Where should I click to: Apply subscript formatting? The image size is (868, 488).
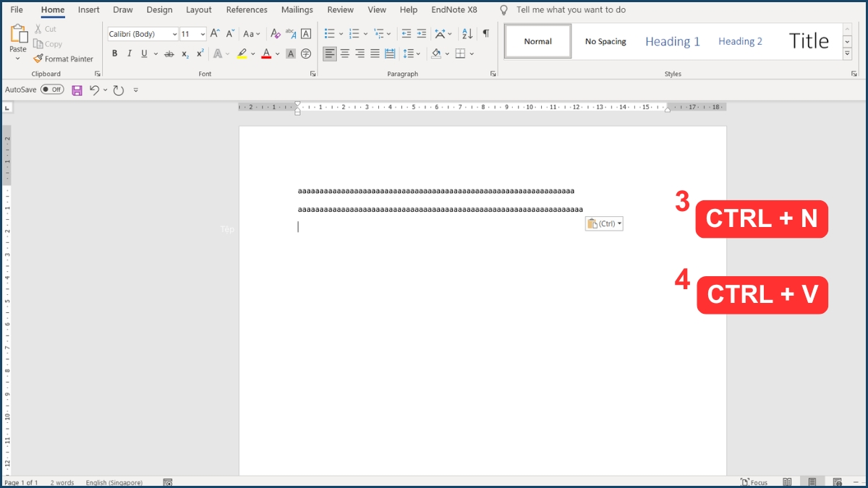click(x=185, y=53)
